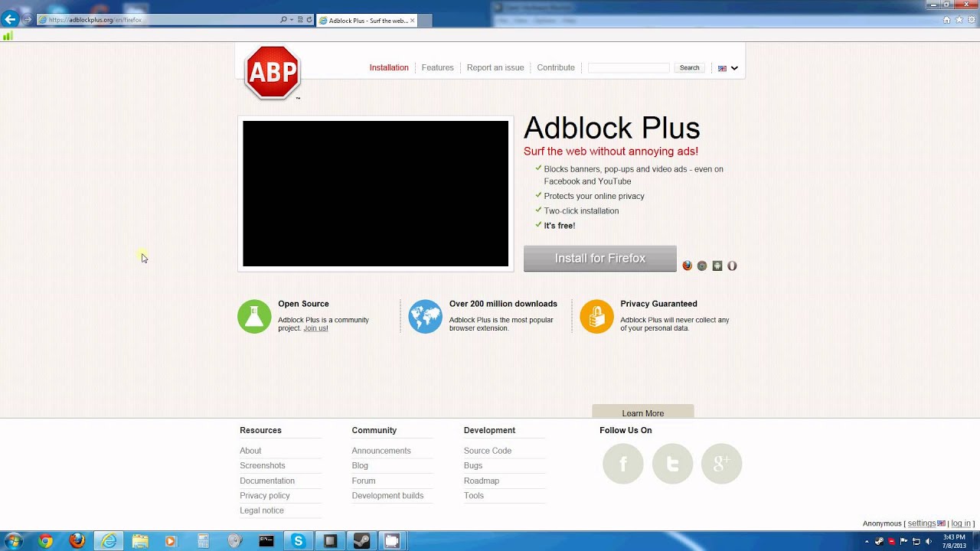Viewport: 980px width, 551px height.
Task: Select the Firefox browser icon beside Install button
Action: (687, 266)
